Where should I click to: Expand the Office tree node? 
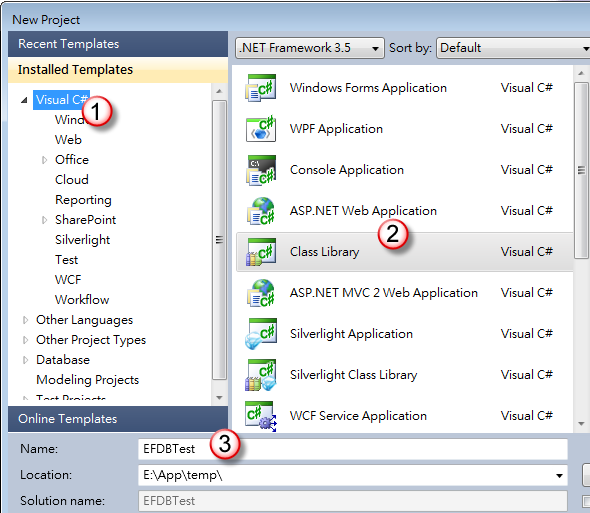click(44, 160)
